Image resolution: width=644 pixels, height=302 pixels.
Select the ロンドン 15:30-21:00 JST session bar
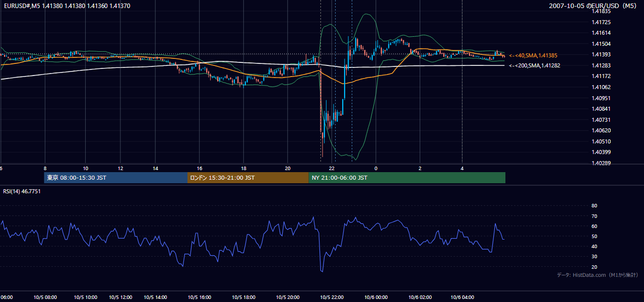248,178
